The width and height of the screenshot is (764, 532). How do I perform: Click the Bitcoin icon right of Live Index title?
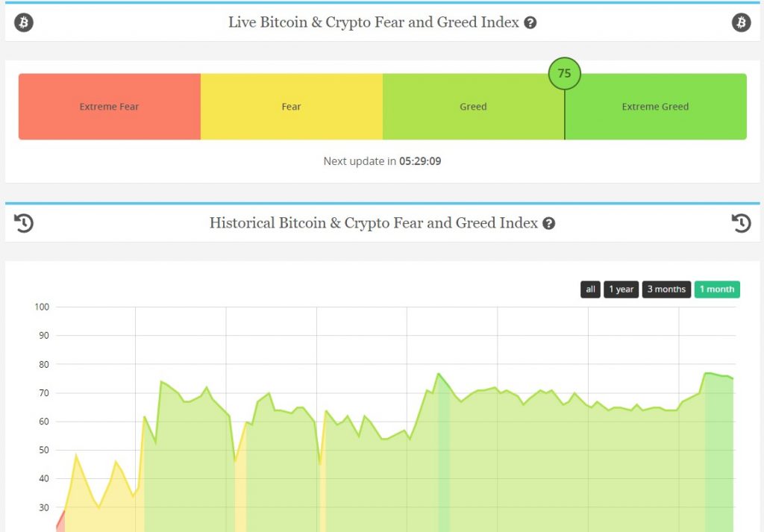741,22
